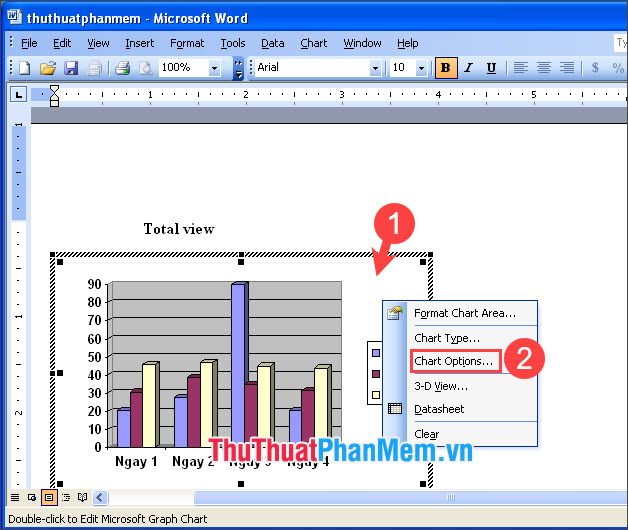The width and height of the screenshot is (628, 530).
Task: Expand the Arial font name dropdown
Action: [x=375, y=68]
